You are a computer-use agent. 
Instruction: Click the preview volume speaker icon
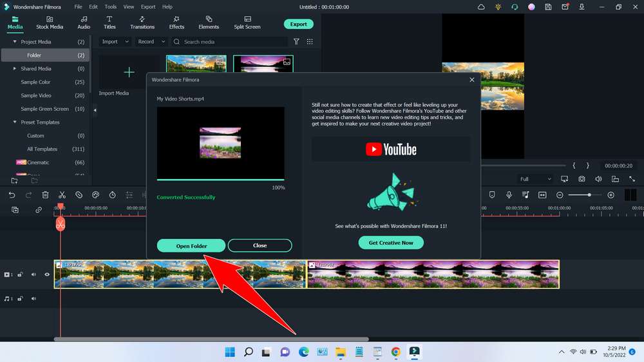pos(598,179)
